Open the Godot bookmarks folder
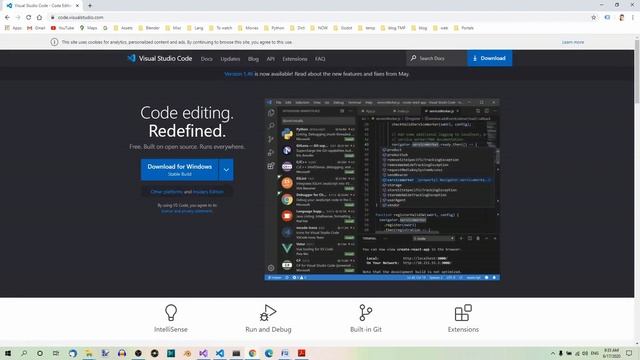Viewport: 640px width, 360px height. pos(342,28)
